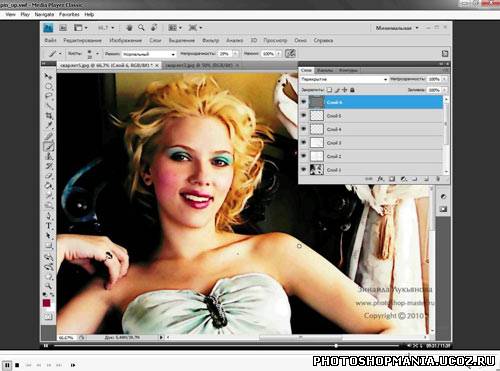
Task: Add a layer mask
Action: pos(392,179)
